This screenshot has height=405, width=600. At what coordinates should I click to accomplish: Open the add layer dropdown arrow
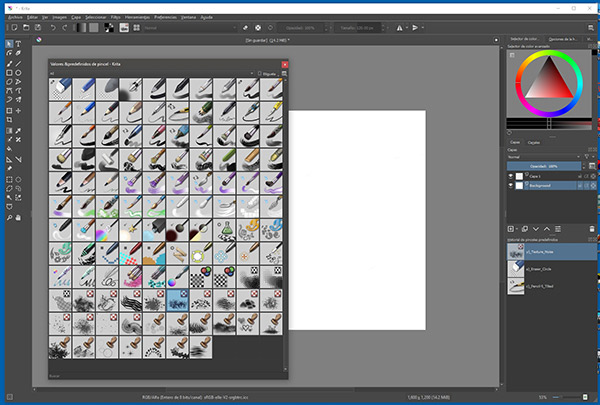(x=517, y=229)
